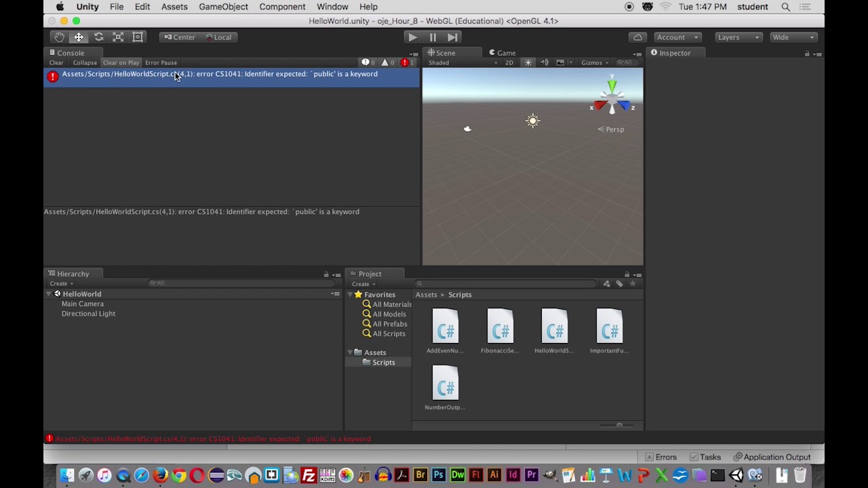Toggle Local handle rotation button
868x488 pixels.
(219, 37)
